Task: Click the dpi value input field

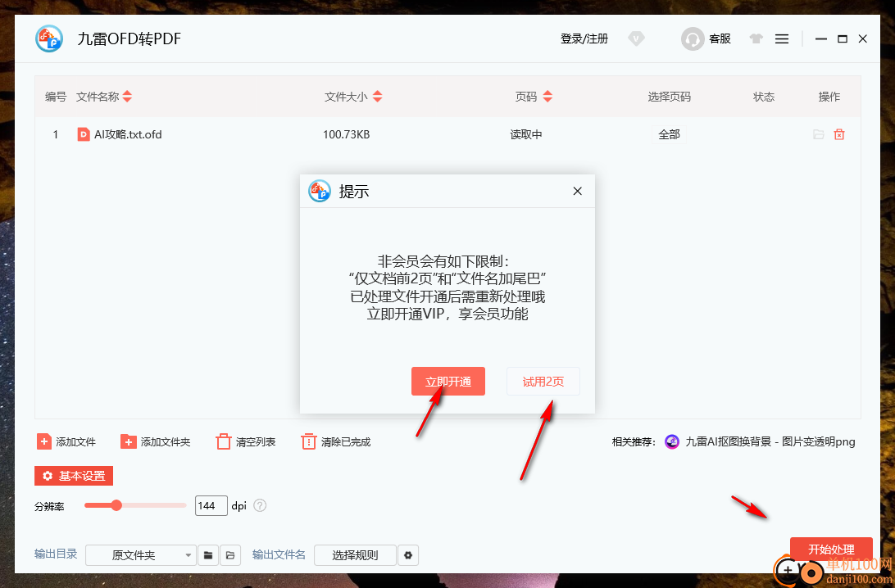Action: coord(211,505)
